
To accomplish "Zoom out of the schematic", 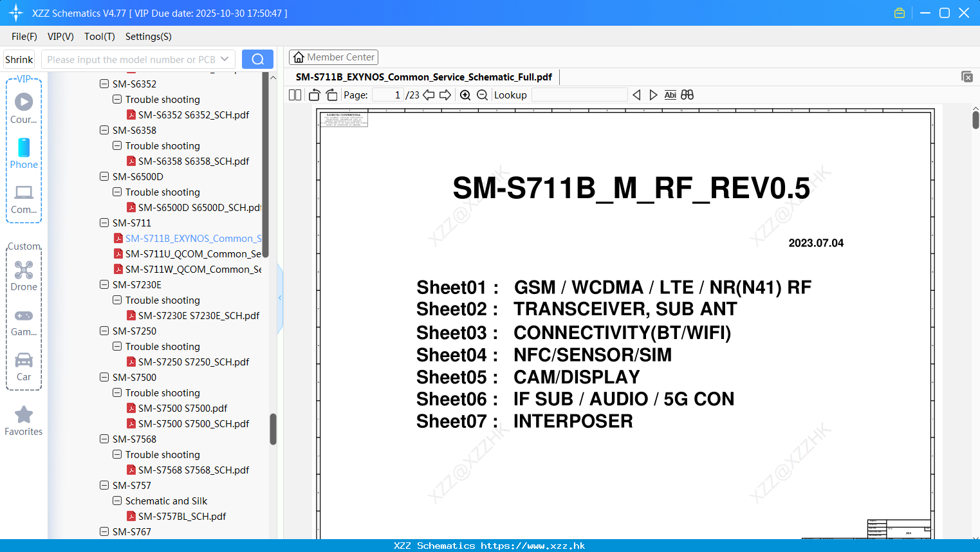I will pos(482,95).
